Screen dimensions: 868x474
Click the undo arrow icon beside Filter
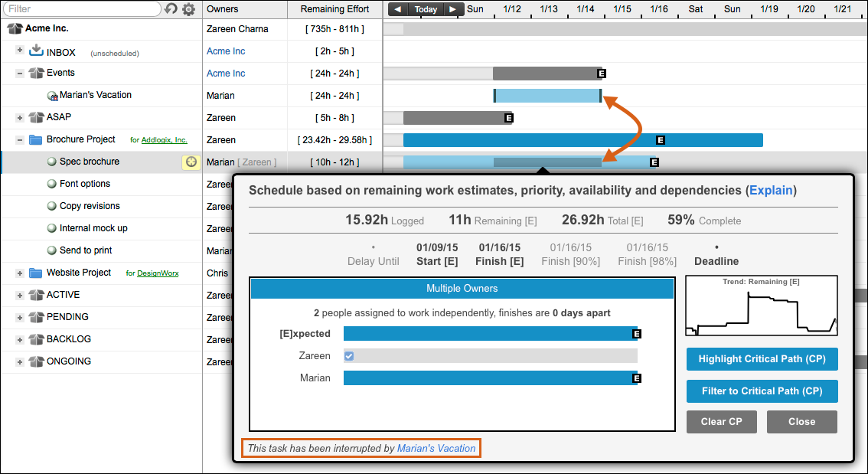pyautogui.click(x=171, y=9)
